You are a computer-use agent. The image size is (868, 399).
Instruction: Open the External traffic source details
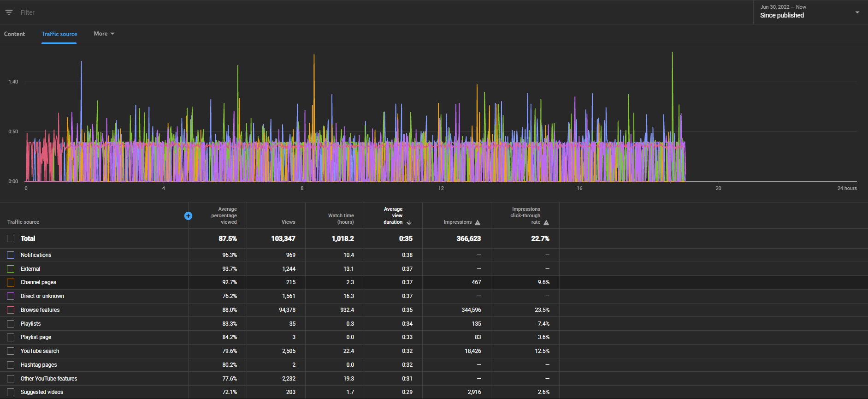(x=30, y=269)
